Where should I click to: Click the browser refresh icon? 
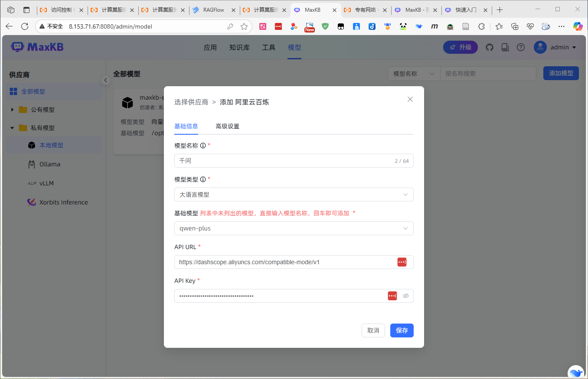point(25,26)
